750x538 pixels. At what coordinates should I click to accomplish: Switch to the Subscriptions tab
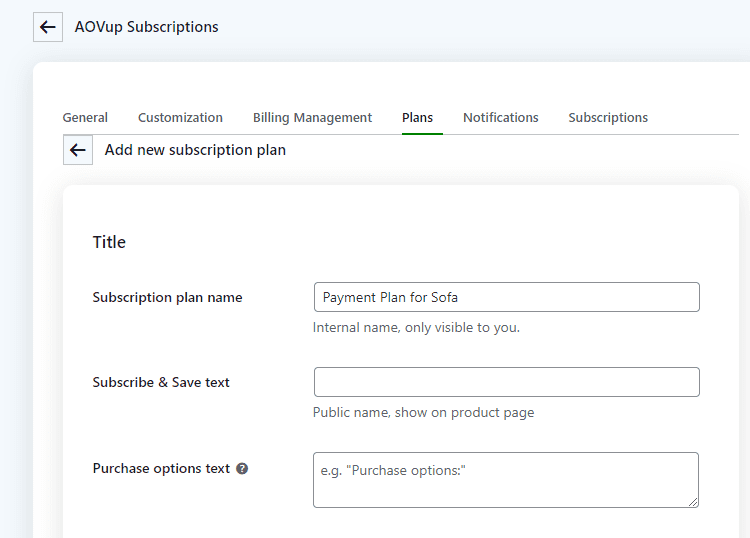tap(608, 118)
